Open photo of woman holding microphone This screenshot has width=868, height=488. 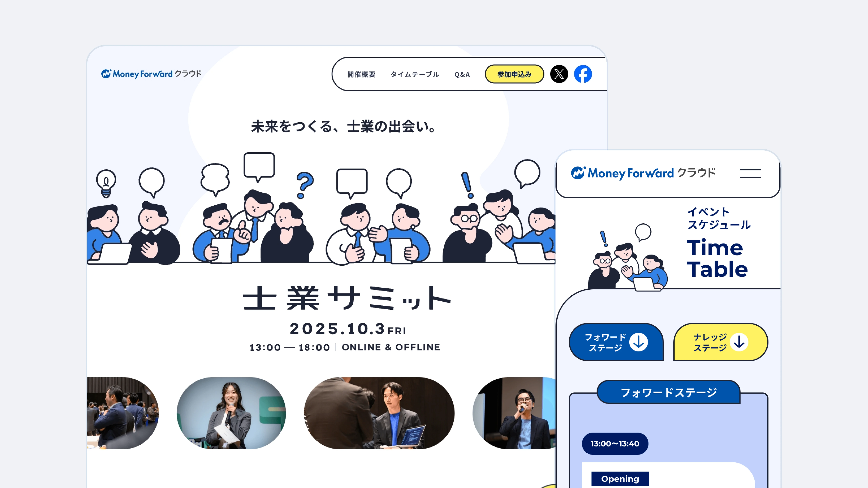(231, 413)
